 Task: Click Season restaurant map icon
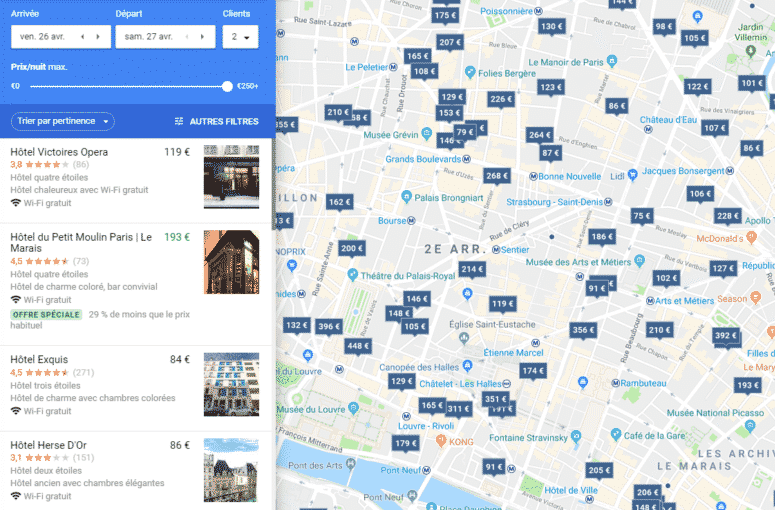(x=755, y=297)
